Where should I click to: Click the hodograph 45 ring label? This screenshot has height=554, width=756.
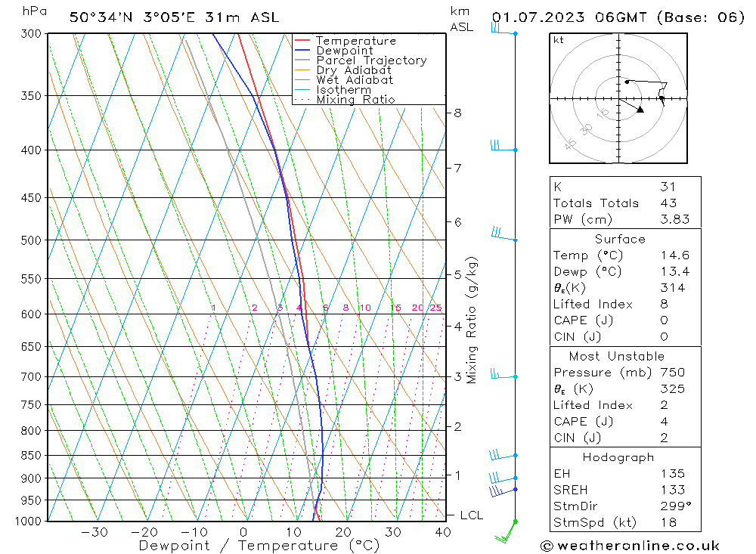point(570,143)
